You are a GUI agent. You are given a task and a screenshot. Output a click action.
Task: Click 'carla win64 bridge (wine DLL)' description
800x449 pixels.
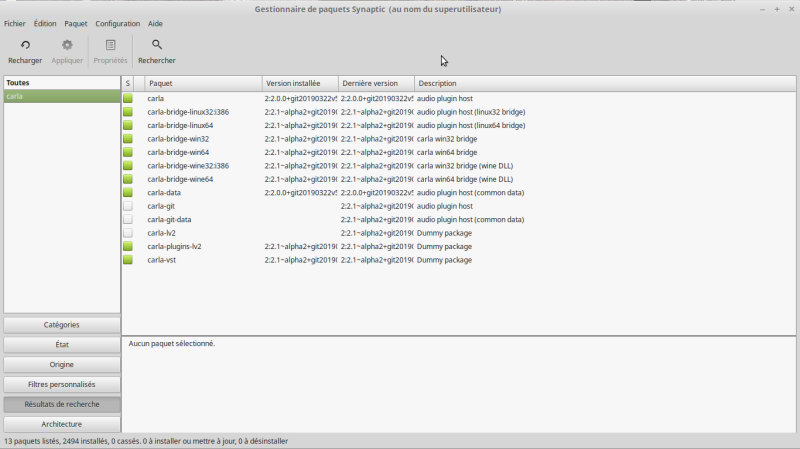point(465,179)
